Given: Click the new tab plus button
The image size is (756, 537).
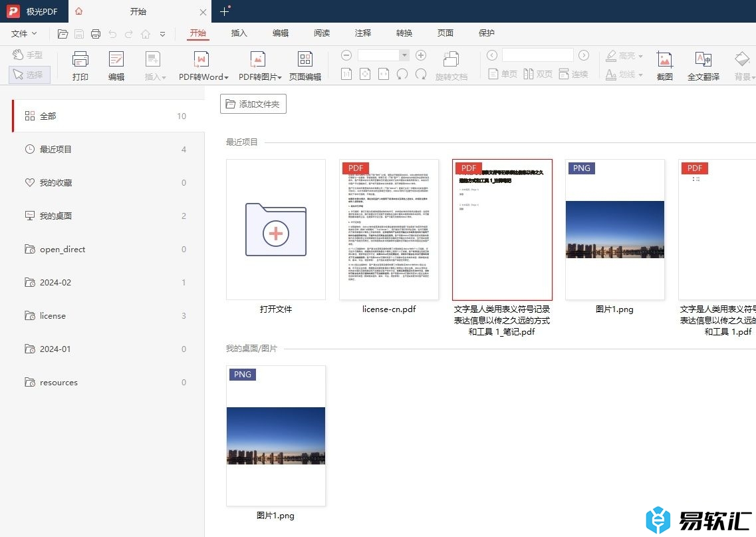Looking at the screenshot, I should pyautogui.click(x=224, y=11).
